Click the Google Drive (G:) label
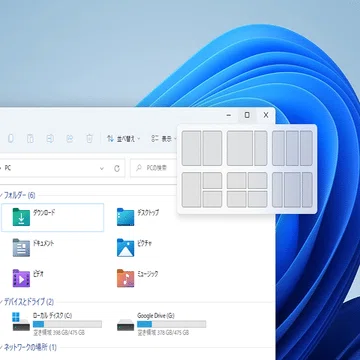This screenshot has height=360, width=360. pyautogui.click(x=156, y=315)
